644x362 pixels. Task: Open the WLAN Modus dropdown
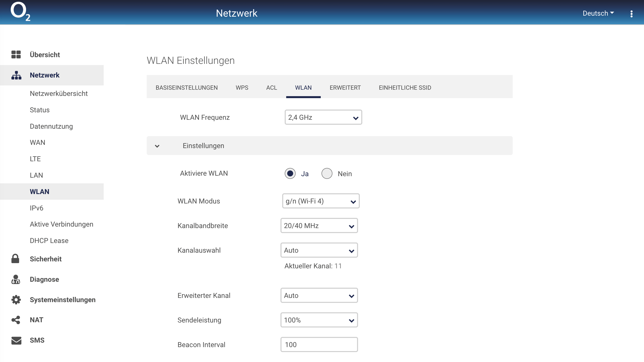point(321,201)
